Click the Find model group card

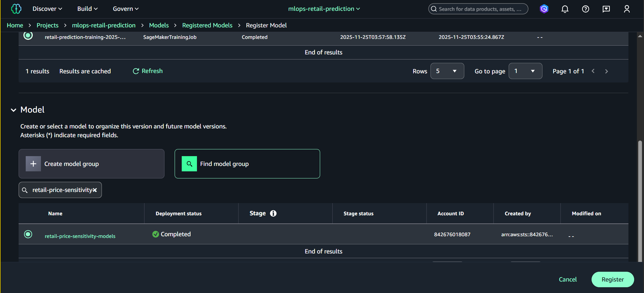point(247,164)
